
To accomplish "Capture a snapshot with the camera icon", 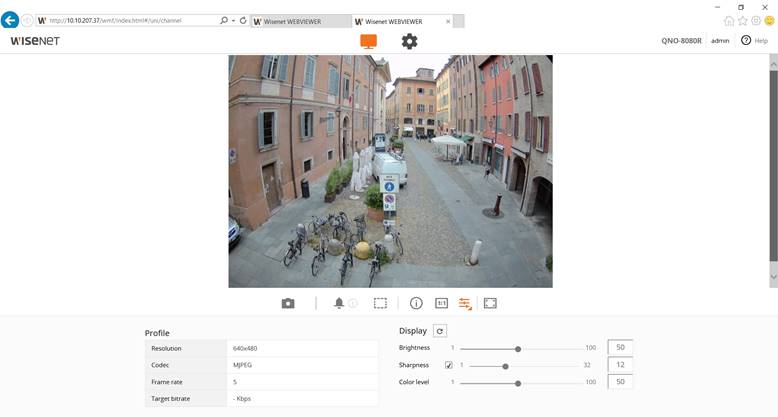I will 288,303.
